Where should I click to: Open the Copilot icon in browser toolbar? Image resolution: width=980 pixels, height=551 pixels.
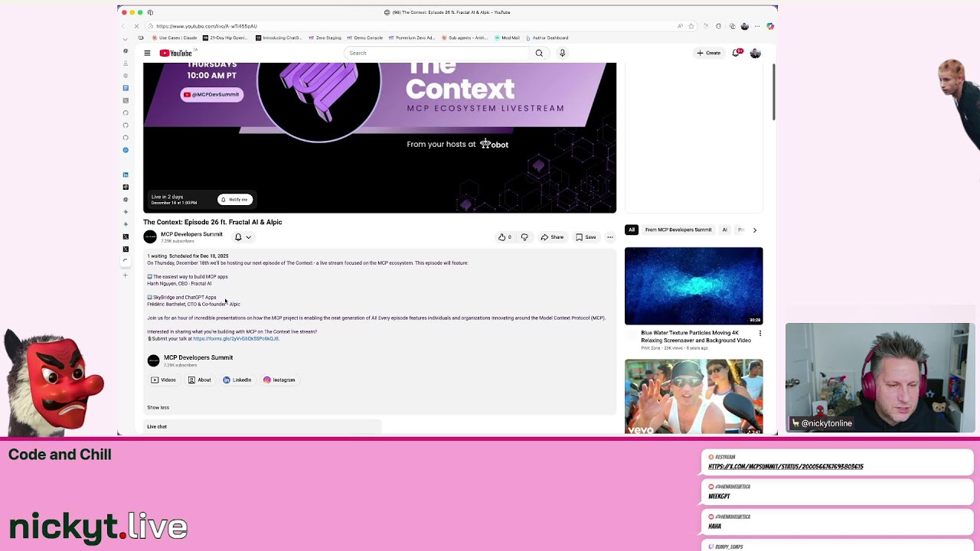click(x=770, y=26)
